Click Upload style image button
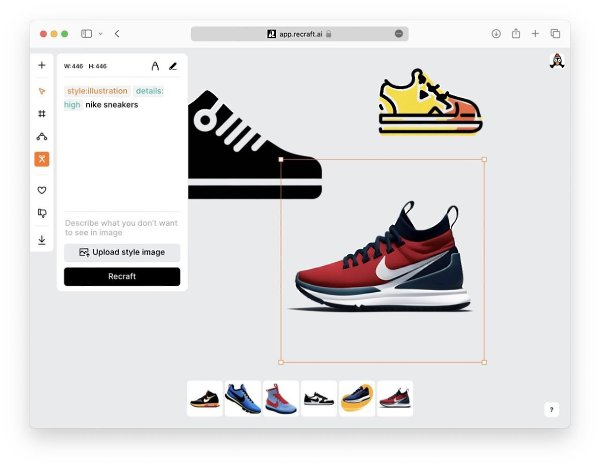600x467 pixels. [122, 252]
